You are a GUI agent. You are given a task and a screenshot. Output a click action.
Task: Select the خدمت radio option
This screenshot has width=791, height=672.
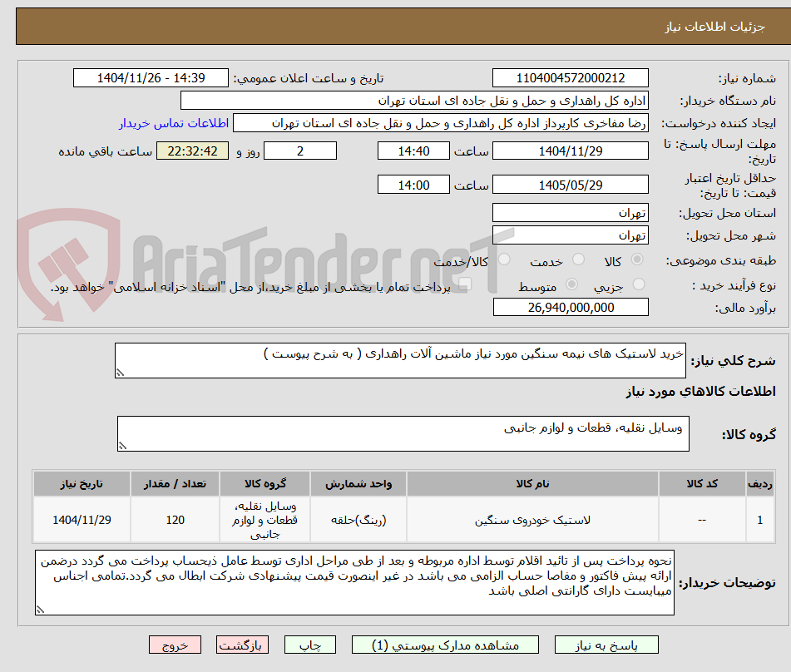pyautogui.click(x=579, y=259)
